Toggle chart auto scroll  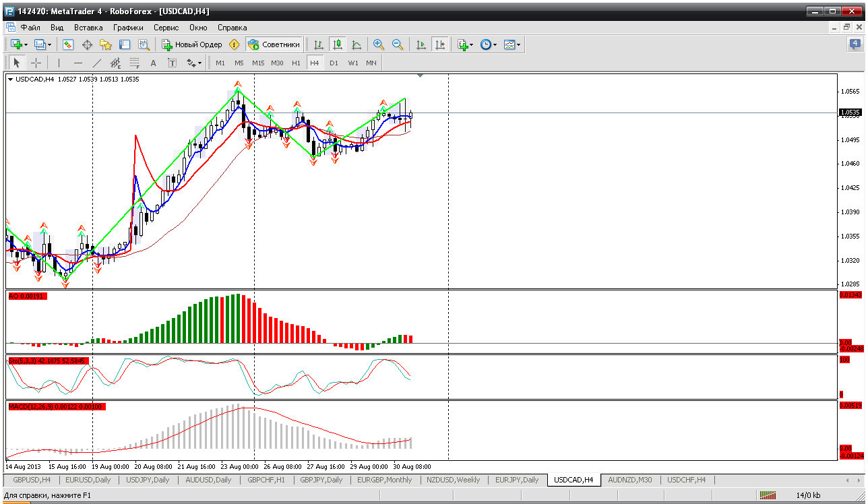421,44
